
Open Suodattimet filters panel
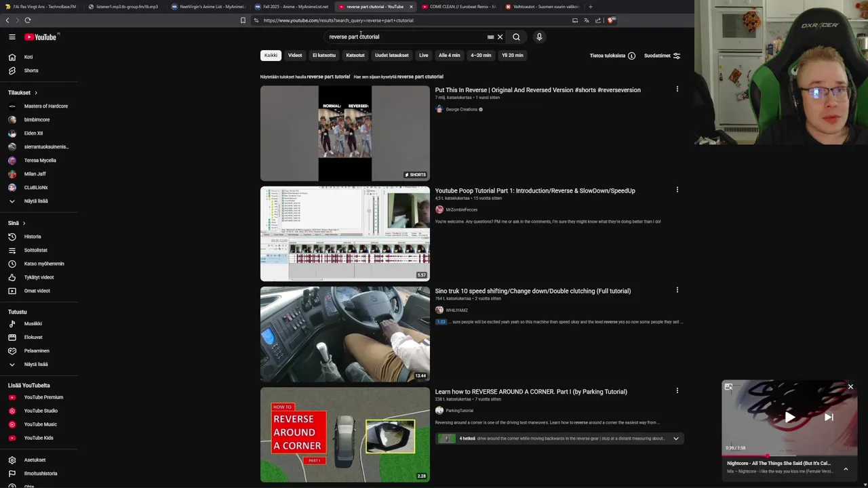(662, 56)
